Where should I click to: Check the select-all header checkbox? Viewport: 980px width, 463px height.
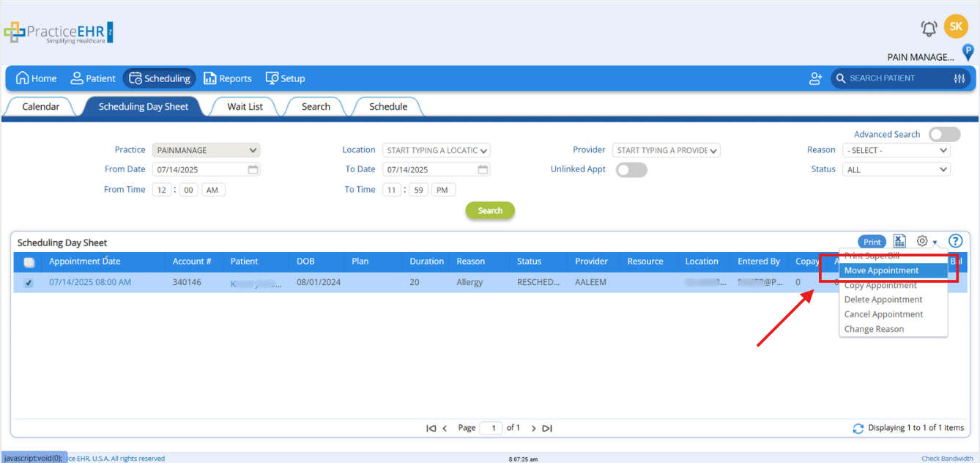(29, 262)
